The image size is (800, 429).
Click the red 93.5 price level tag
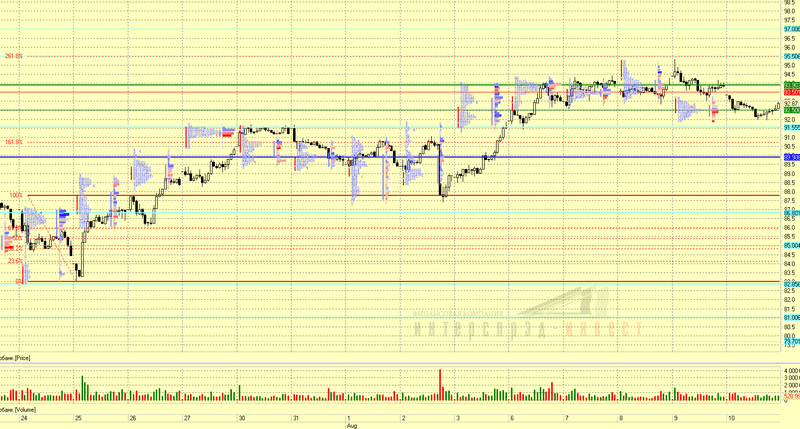pos(792,92)
